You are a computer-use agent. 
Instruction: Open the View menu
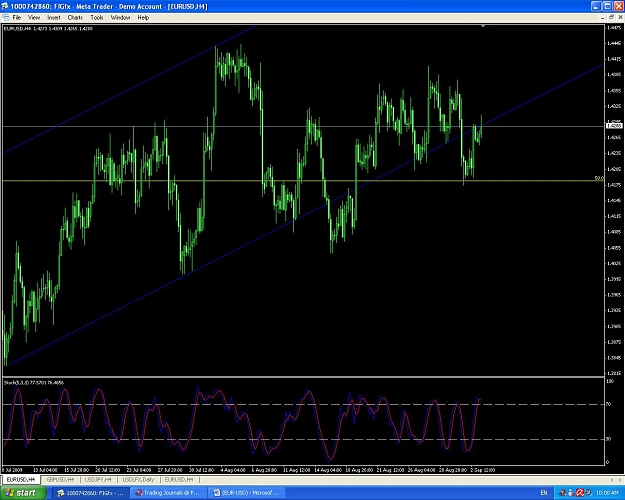[34, 18]
